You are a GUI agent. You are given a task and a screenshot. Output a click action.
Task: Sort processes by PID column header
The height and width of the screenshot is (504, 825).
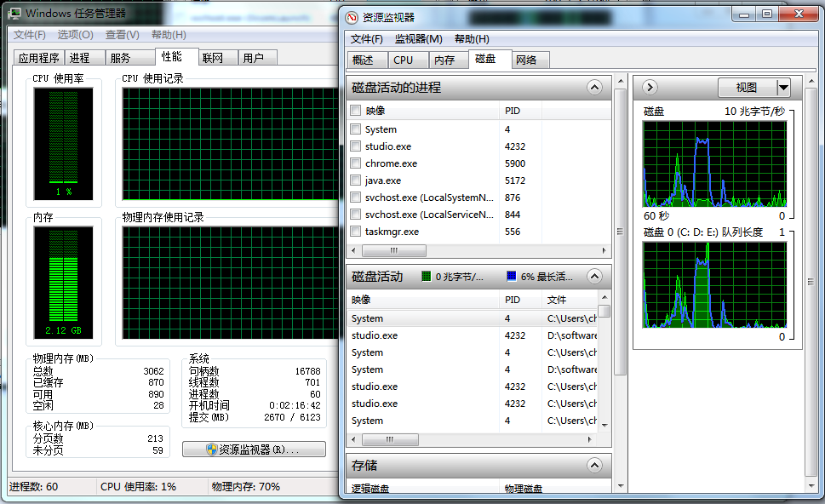click(520, 111)
